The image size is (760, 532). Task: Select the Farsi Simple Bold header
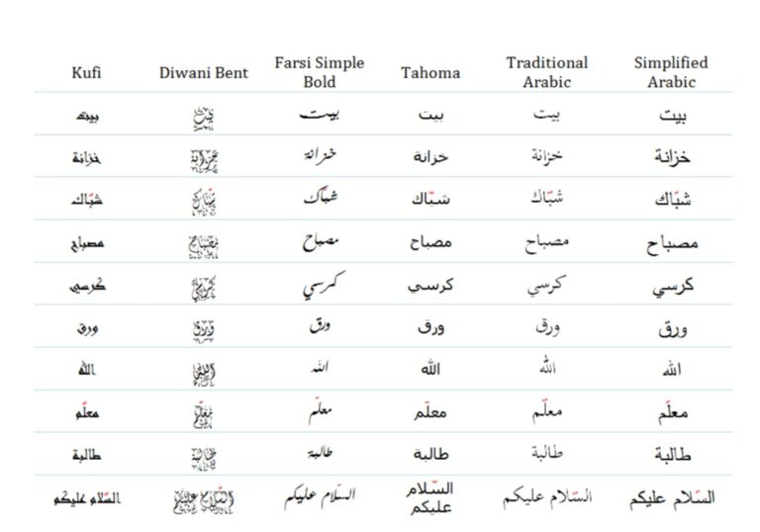[319, 72]
